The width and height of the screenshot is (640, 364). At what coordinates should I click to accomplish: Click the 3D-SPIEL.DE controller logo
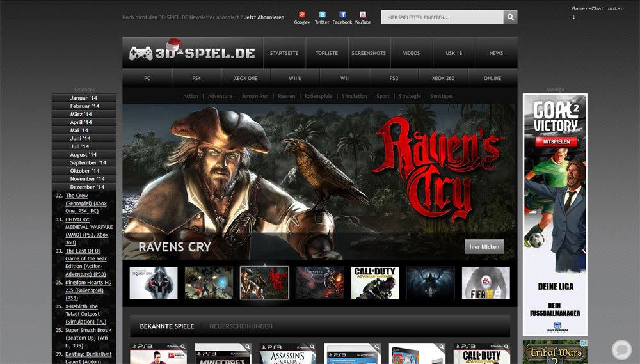pos(192,53)
